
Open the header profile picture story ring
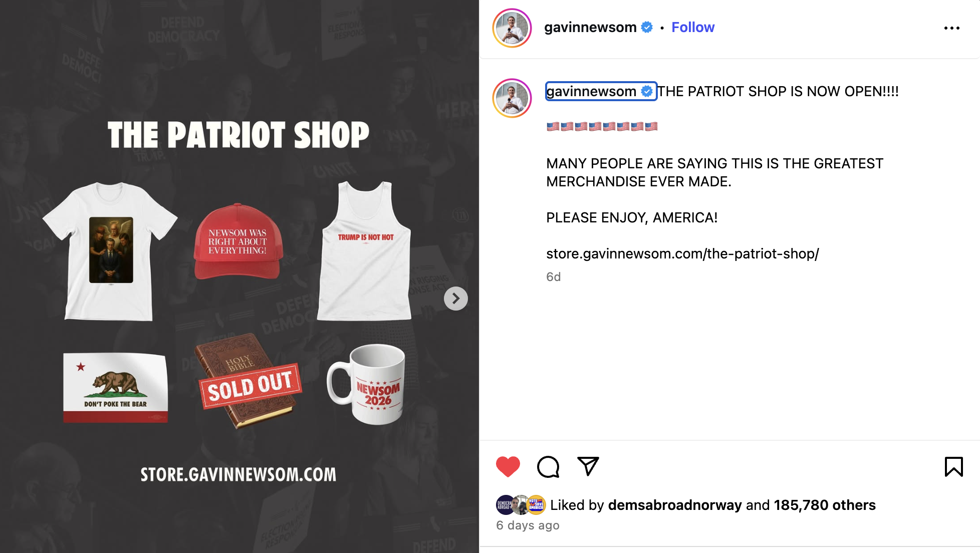click(512, 28)
